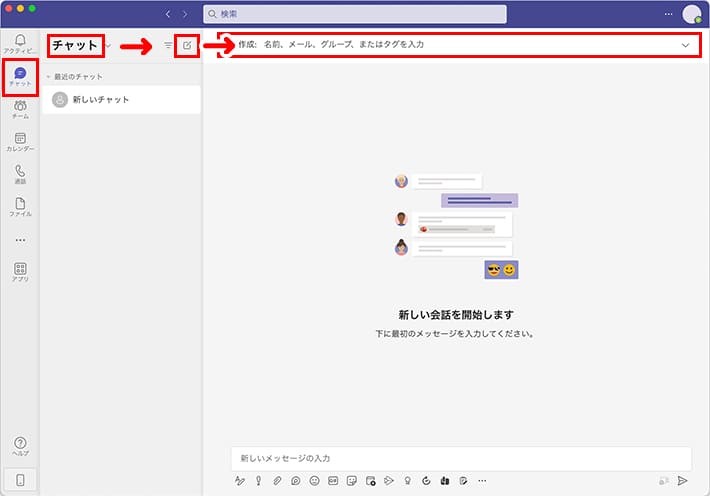Open text Format options in compose toolbar
Image resolution: width=710 pixels, height=496 pixels.
pos(240,481)
